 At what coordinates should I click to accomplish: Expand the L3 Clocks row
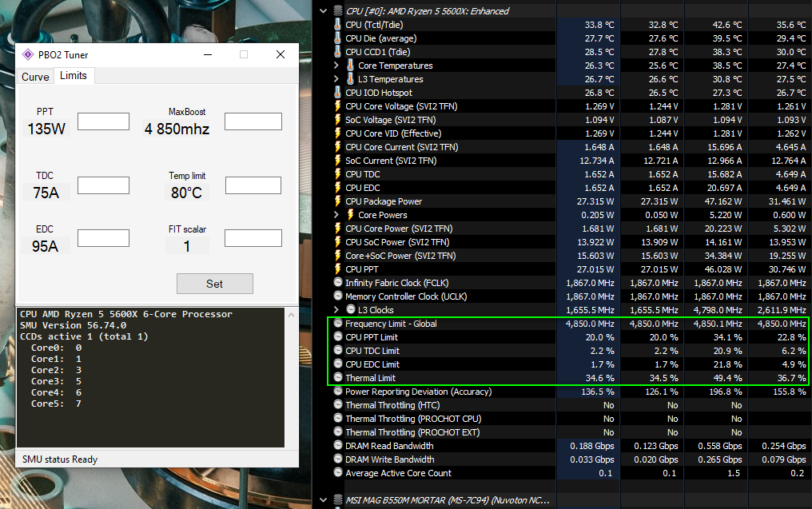pyautogui.click(x=336, y=310)
